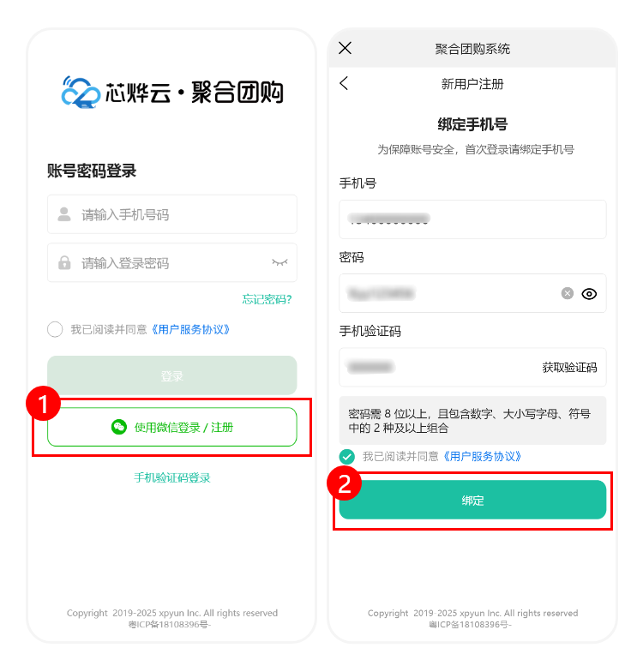Click the disabled 登录 button
Viewport: 643px width, 672px height.
171,375
